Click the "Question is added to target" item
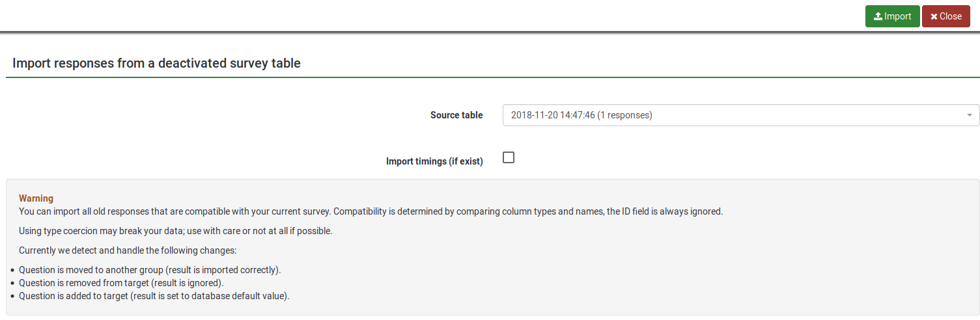This screenshot has width=980, height=320. 154,296
